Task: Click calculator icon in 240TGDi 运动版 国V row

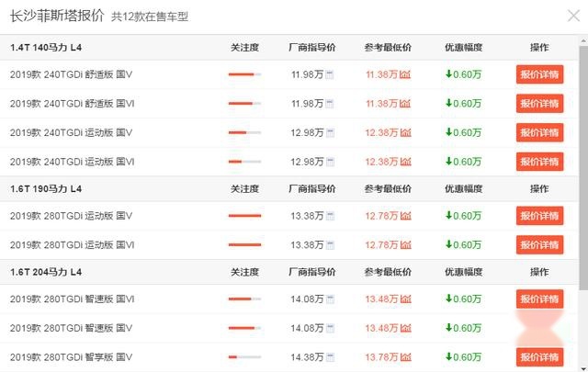Action: pos(330,133)
